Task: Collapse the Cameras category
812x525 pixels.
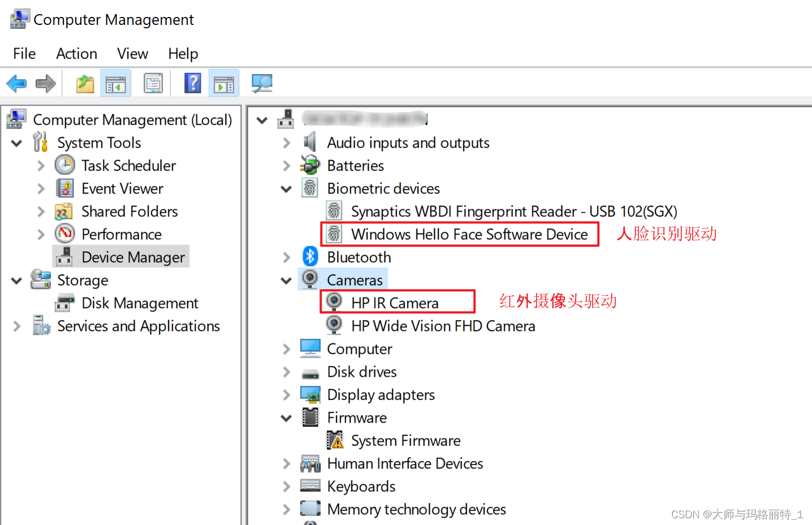Action: 287,281
